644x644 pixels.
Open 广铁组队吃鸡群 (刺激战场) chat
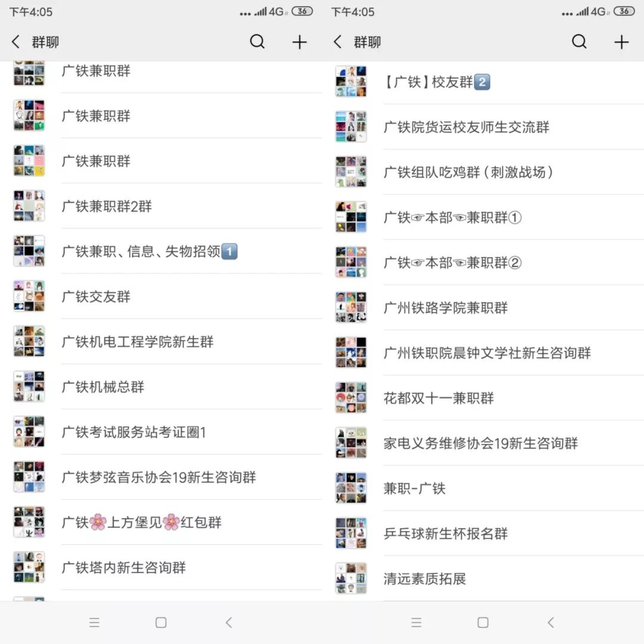click(483, 172)
